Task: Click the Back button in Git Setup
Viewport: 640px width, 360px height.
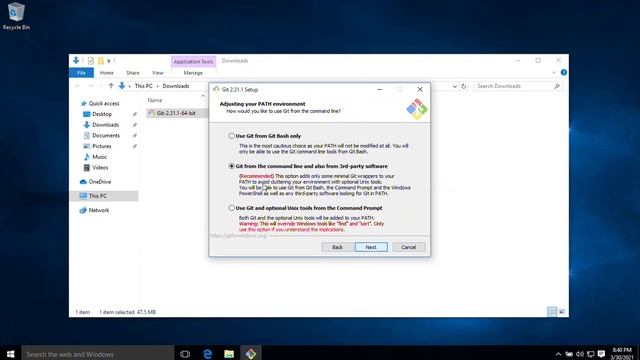Action: pos(337,247)
